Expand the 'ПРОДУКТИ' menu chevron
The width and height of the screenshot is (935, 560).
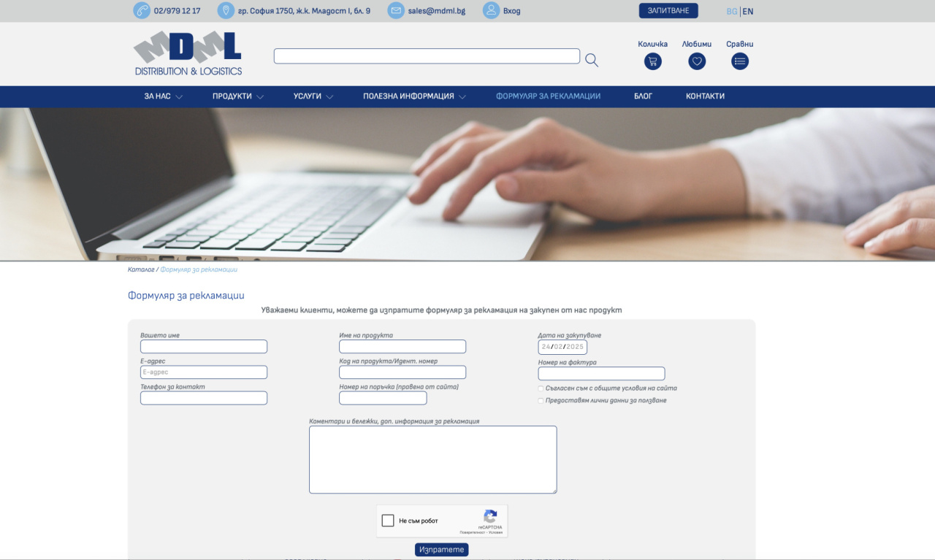pyautogui.click(x=260, y=96)
